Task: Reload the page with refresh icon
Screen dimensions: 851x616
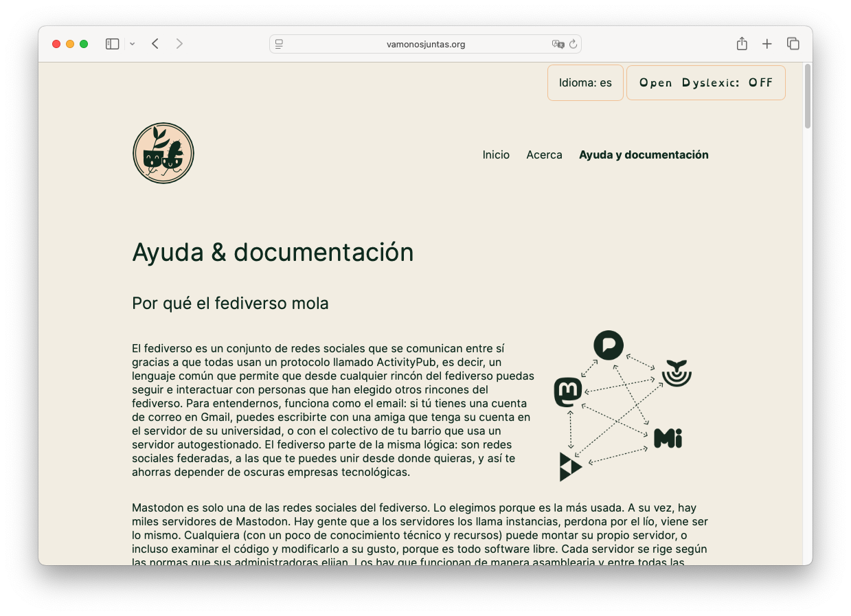Action: 573,44
